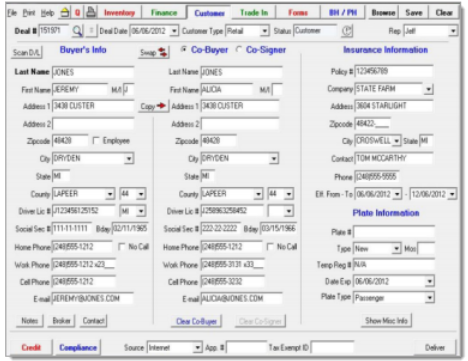The height and width of the screenshot is (361, 468).
Task: Open buyer's driver license state dropdown
Action: pyautogui.click(x=141, y=211)
